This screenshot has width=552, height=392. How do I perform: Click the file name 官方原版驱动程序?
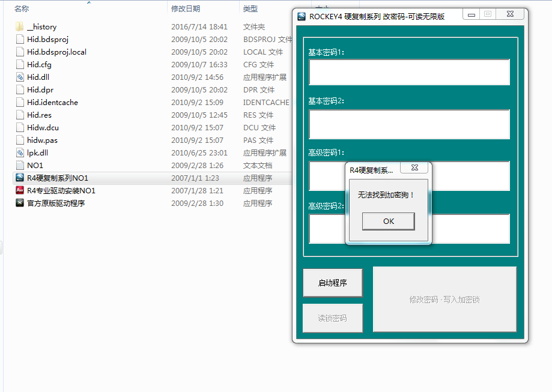(x=56, y=203)
